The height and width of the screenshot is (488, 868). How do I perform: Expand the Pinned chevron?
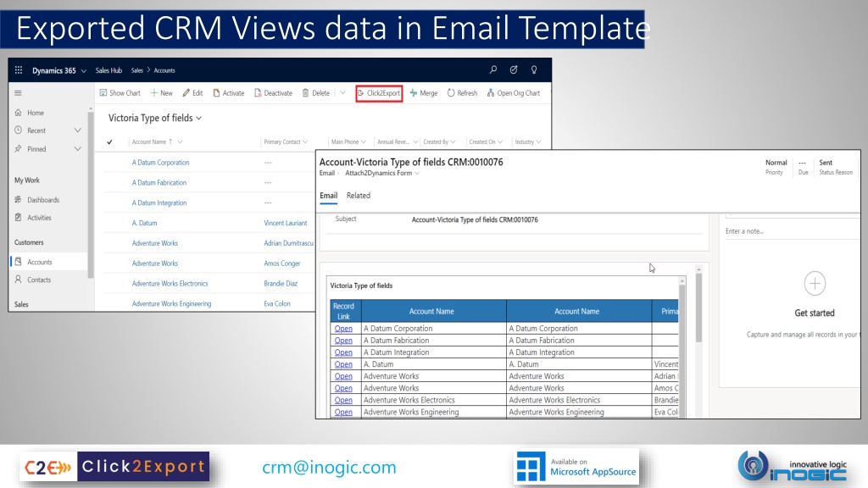coord(77,149)
